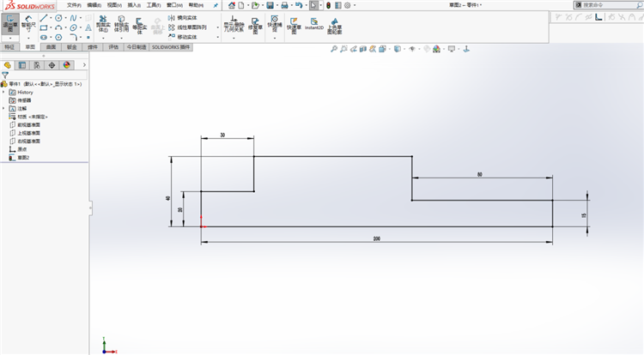Open dropdown arrow next to Line tool
644x355 pixels.
(x=51, y=18)
